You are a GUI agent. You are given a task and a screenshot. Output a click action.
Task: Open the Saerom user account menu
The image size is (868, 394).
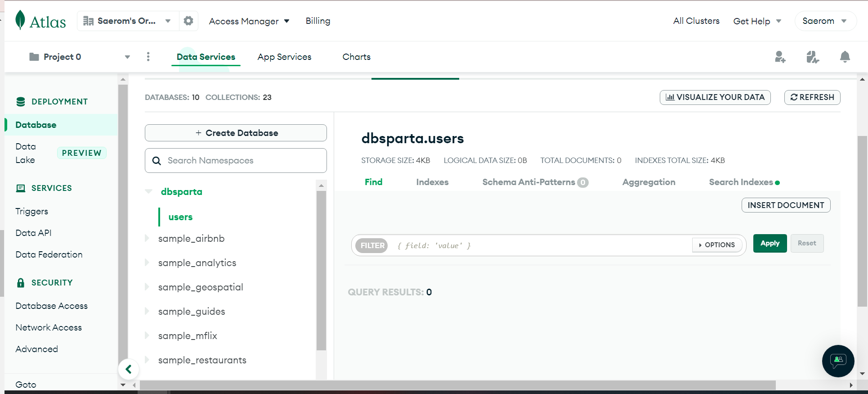[825, 21]
